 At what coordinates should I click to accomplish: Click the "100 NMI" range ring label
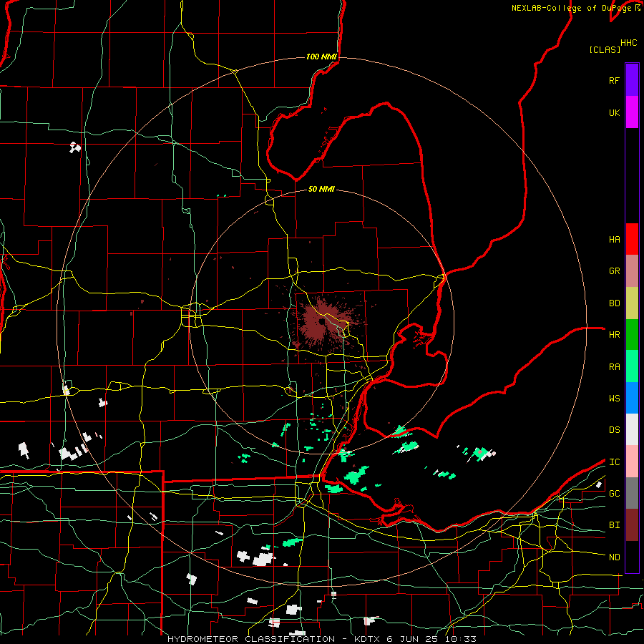click(321, 57)
